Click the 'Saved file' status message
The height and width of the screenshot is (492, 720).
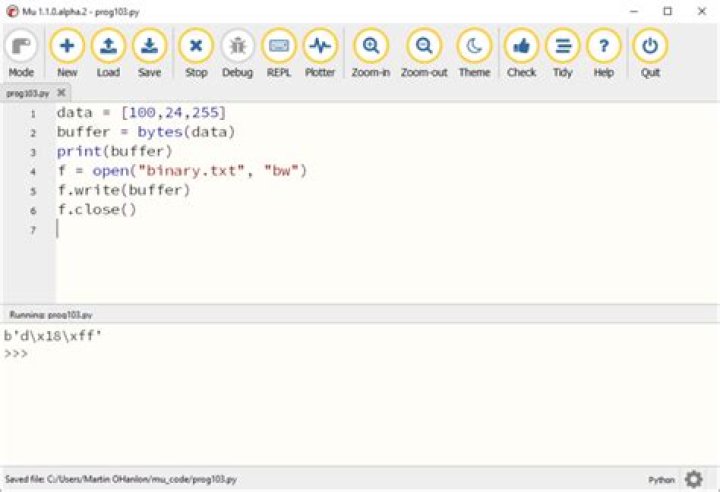121,479
